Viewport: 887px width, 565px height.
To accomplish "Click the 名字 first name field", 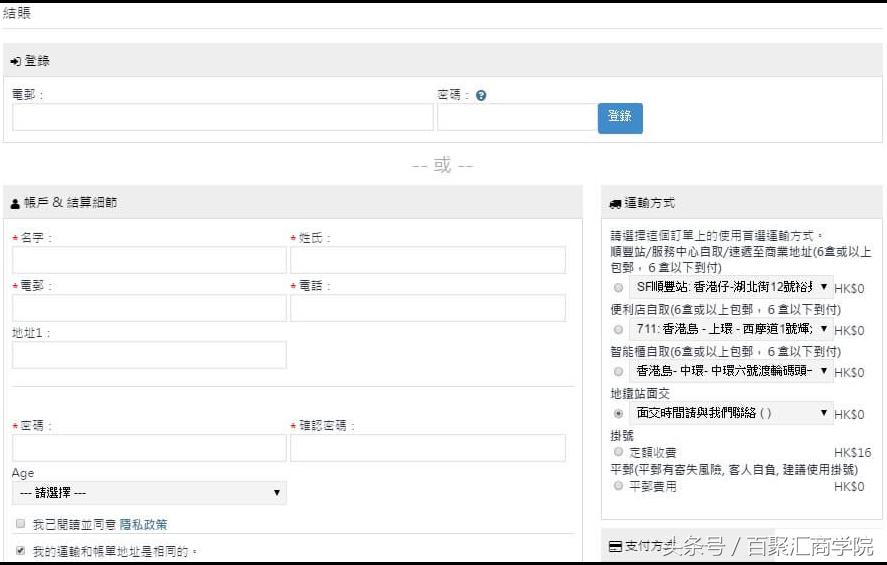I will 149,260.
